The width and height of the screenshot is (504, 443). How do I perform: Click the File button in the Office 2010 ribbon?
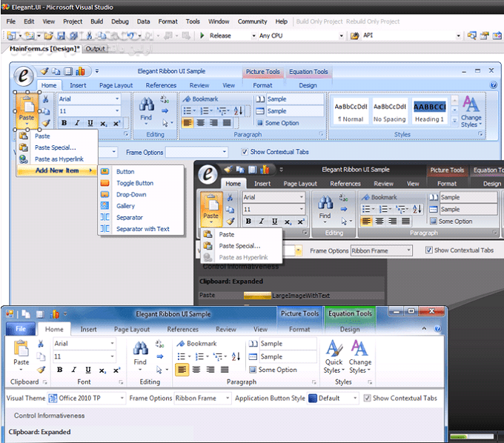pos(21,329)
